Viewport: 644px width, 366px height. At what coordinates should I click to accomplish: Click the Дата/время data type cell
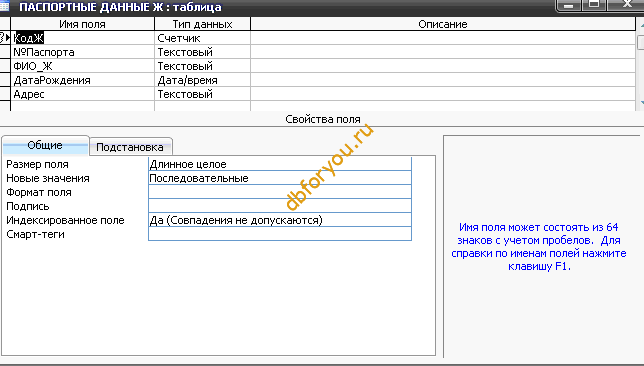coord(202,80)
